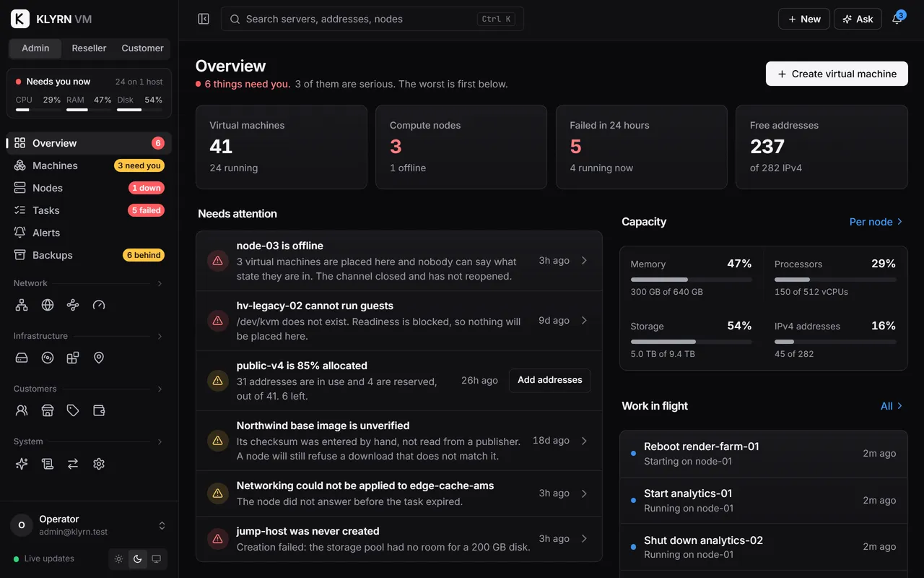Open the Per node capacity link

pyautogui.click(x=876, y=222)
